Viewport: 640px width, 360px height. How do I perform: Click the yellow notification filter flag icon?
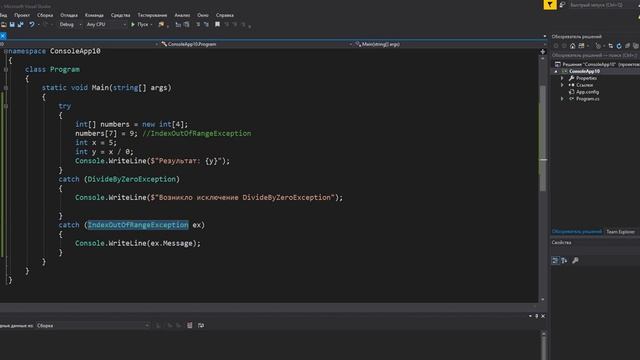(550, 4)
